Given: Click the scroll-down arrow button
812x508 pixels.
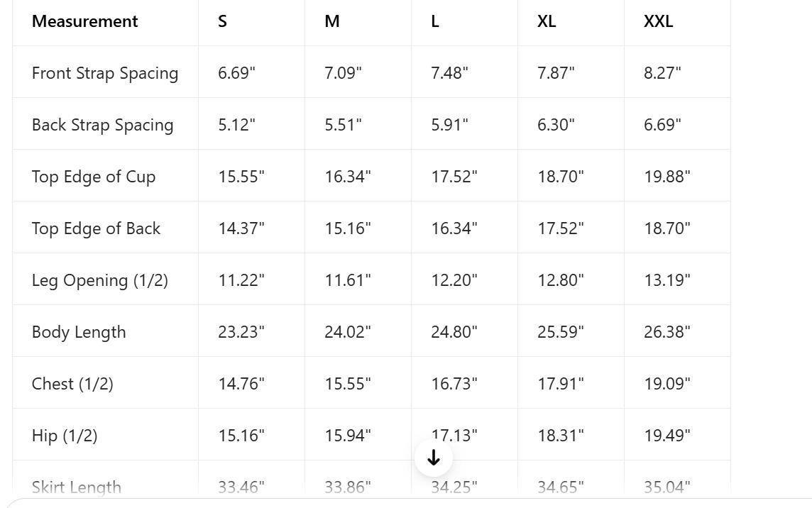Looking at the screenshot, I should pos(433,458).
